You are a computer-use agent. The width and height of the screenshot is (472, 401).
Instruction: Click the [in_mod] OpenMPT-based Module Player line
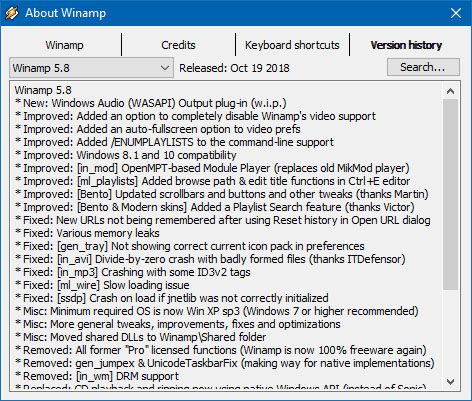[212, 168]
